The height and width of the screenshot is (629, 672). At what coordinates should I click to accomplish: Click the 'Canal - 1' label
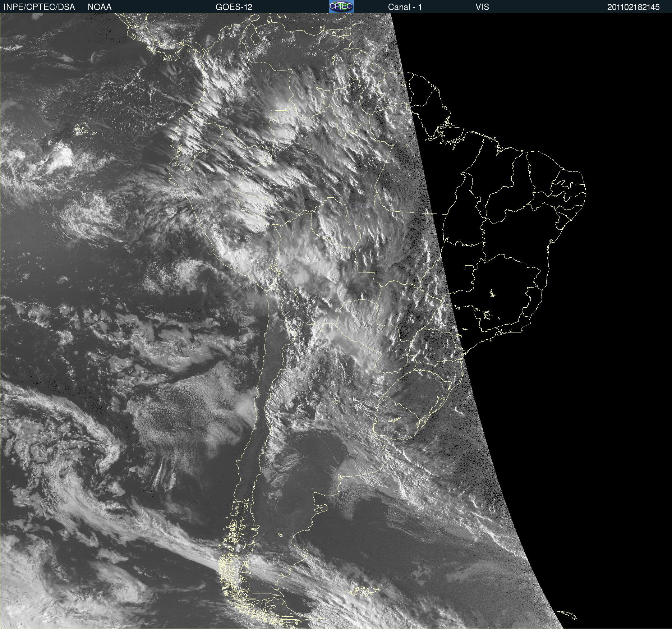[x=405, y=7]
